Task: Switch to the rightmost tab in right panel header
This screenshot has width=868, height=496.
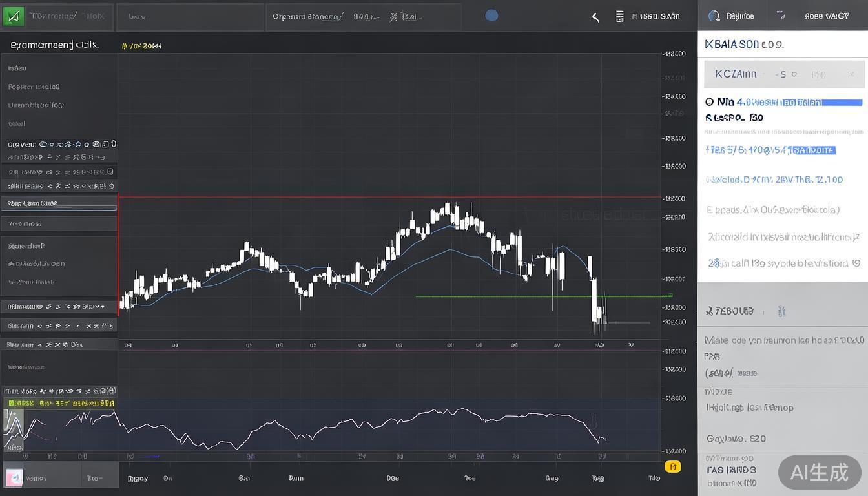Action: (x=827, y=16)
